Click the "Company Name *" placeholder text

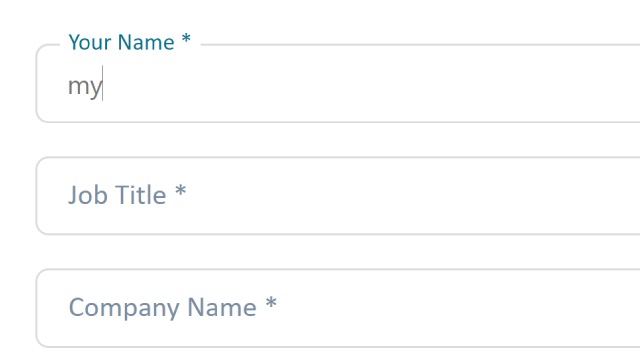point(173,307)
